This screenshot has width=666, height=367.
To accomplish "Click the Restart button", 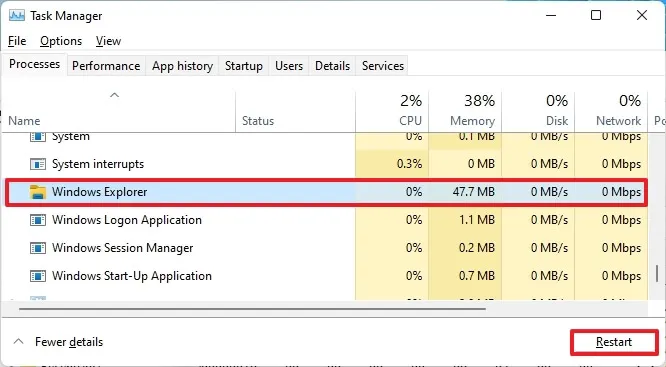I will pos(614,342).
